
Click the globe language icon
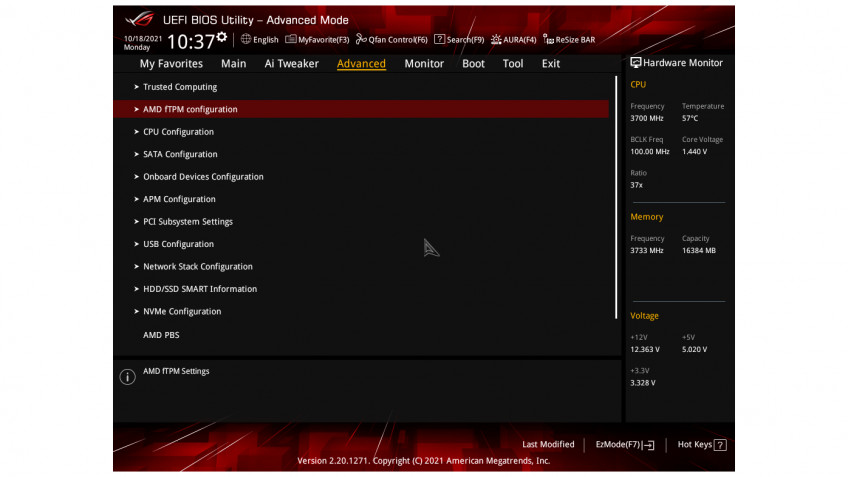click(246, 39)
